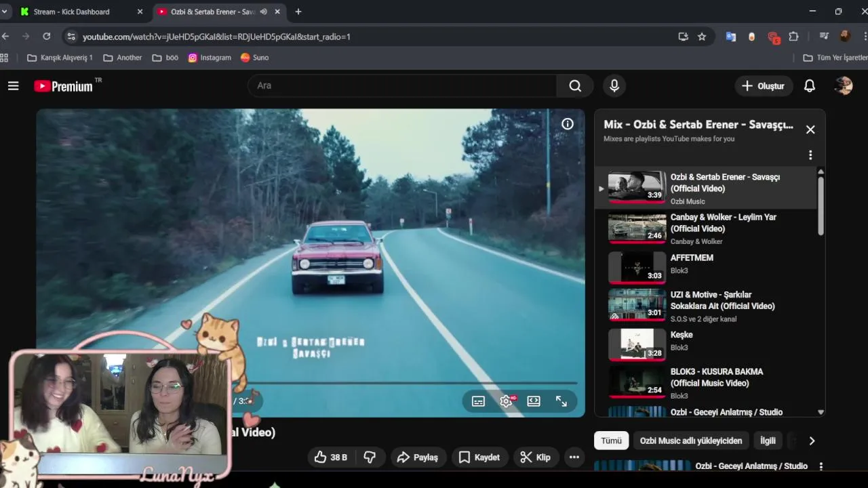
Task: Expand the tab search dropdown arrow
Action: pos(4,12)
